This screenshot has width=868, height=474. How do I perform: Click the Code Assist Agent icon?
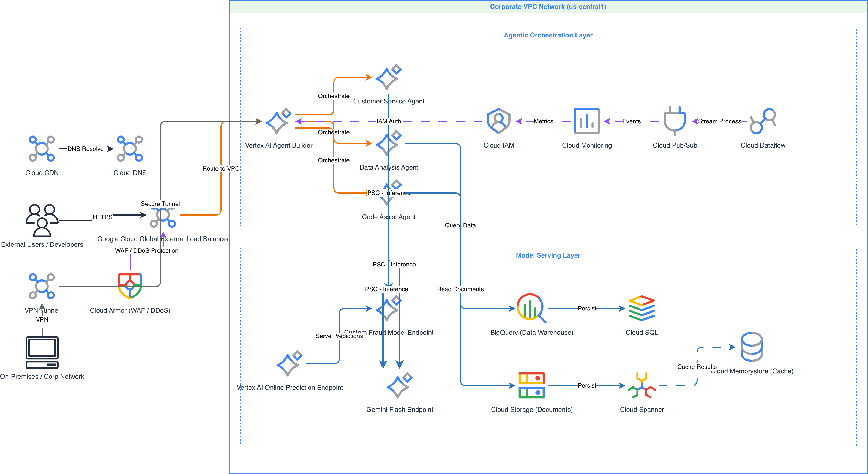pyautogui.click(x=389, y=193)
